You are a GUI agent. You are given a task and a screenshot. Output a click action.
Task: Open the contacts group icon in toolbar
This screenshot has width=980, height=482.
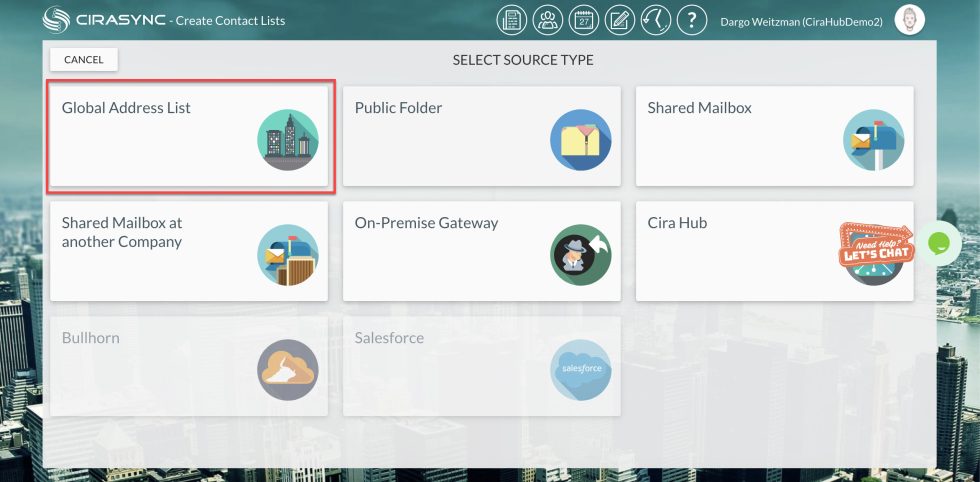click(x=547, y=20)
